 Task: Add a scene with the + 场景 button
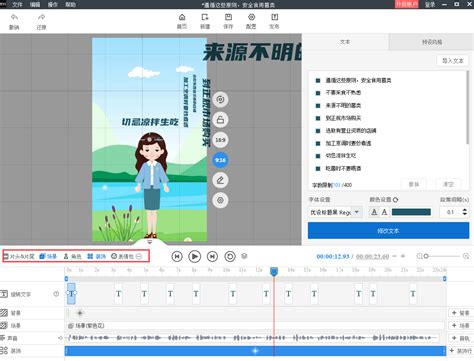coord(460,325)
